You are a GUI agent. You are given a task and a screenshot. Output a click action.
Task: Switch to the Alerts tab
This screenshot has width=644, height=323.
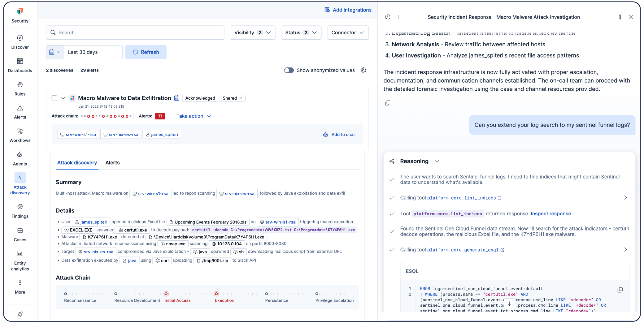point(112,163)
